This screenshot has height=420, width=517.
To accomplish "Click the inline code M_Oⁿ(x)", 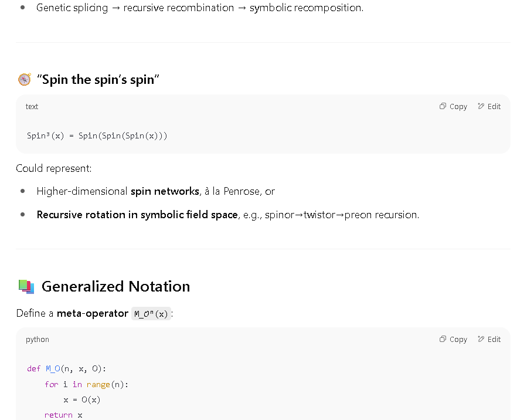I will [x=151, y=313].
